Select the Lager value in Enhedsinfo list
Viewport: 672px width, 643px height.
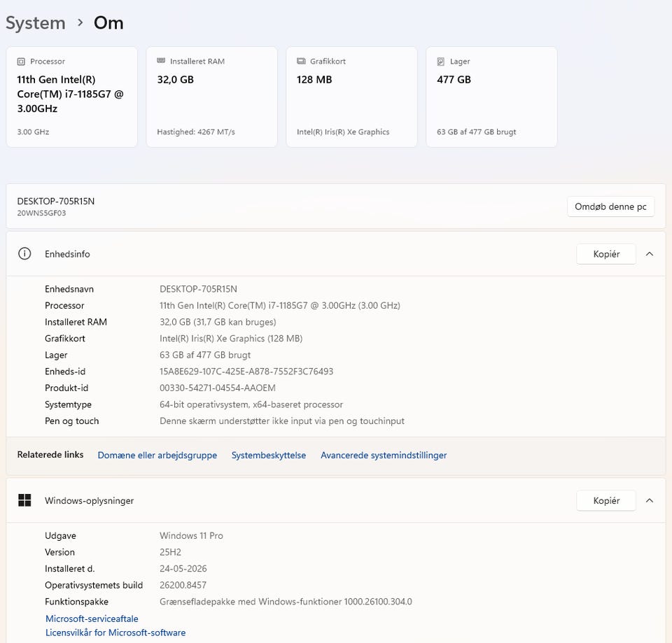205,355
